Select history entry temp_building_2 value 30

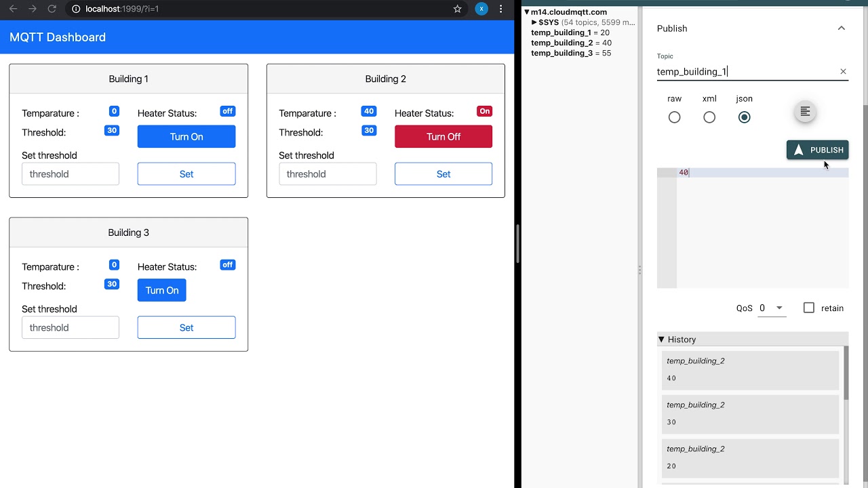tap(750, 414)
